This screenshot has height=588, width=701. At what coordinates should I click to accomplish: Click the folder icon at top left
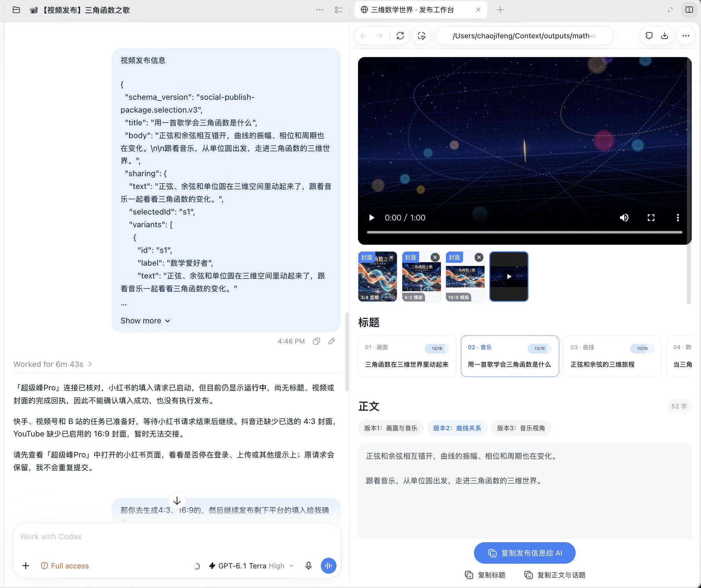16,10
